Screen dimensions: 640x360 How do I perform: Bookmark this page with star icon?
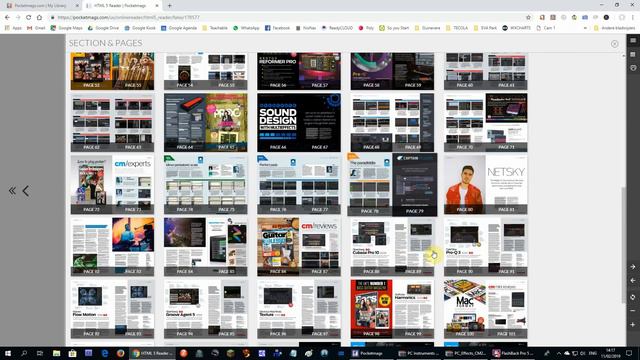[x=528, y=18]
